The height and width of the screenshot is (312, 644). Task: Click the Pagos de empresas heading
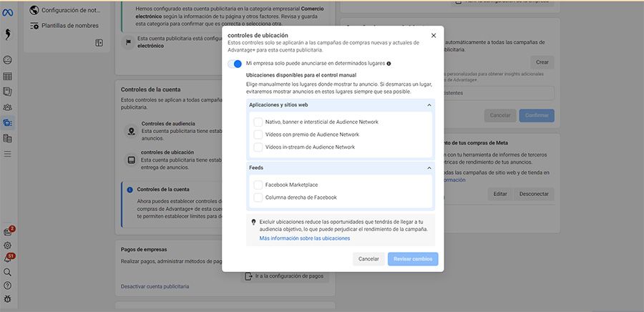pyautogui.click(x=144, y=249)
